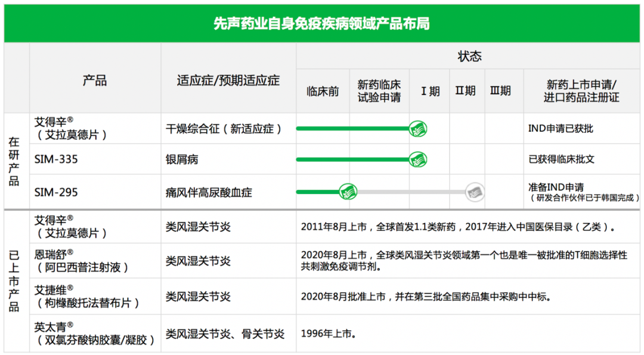Click the green progress bar for 银屑病
Screen dimensions: 644x355
(353, 159)
